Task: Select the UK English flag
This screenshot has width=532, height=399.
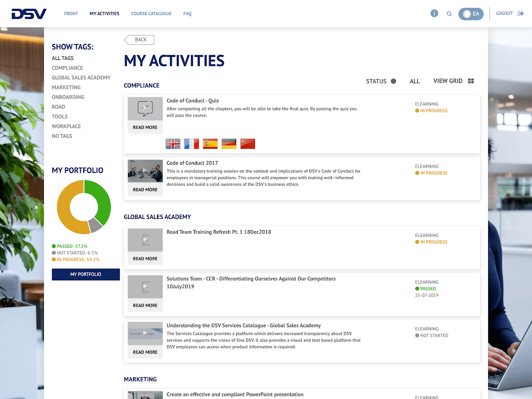Action: coord(173,144)
